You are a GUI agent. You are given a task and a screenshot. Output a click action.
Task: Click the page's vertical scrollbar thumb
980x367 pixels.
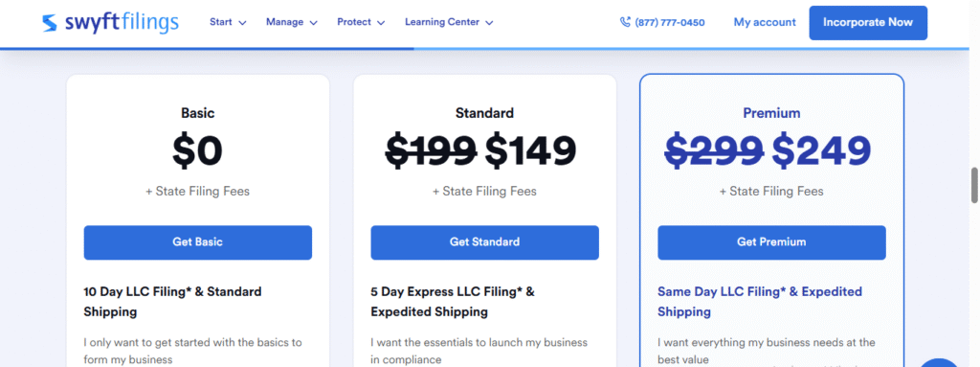(974, 185)
